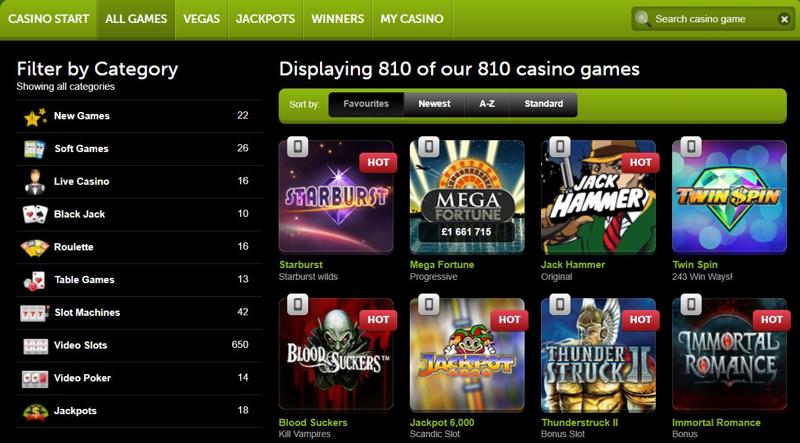Image resolution: width=800 pixels, height=443 pixels.
Task: Click mobile device icon on Starburst tile
Action: [298, 147]
